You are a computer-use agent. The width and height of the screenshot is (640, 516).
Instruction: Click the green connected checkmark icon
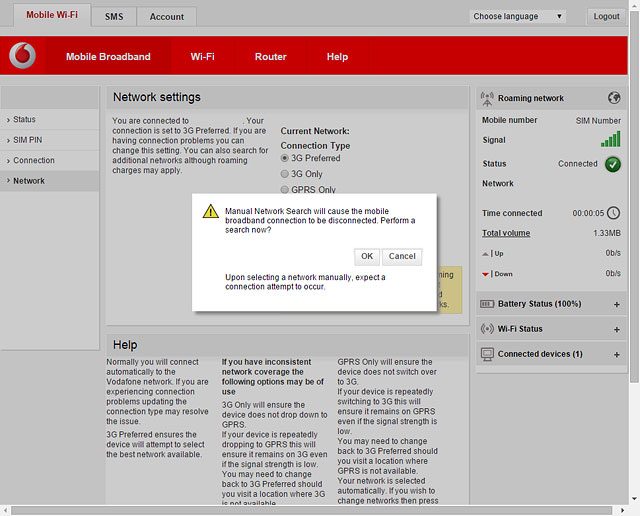pos(613,164)
